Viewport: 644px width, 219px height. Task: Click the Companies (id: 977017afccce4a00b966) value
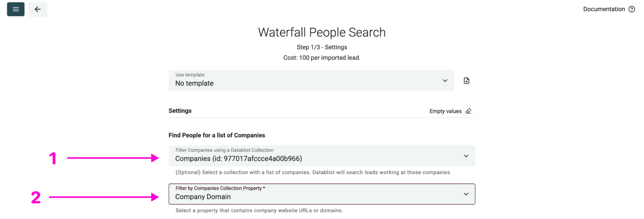[x=238, y=159]
